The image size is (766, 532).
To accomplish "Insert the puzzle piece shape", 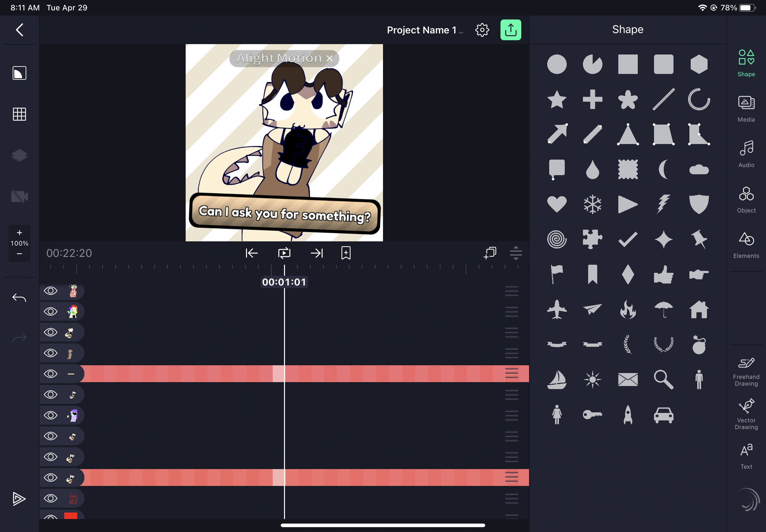I will coord(592,239).
